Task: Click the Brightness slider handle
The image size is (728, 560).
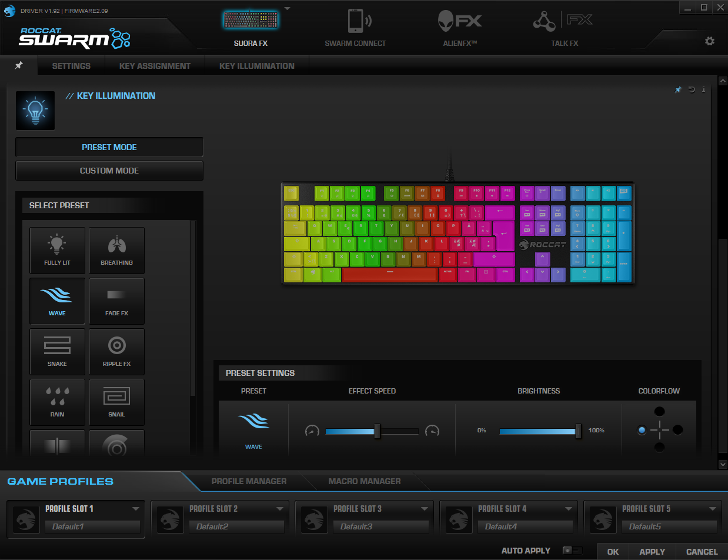Action: pyautogui.click(x=578, y=431)
